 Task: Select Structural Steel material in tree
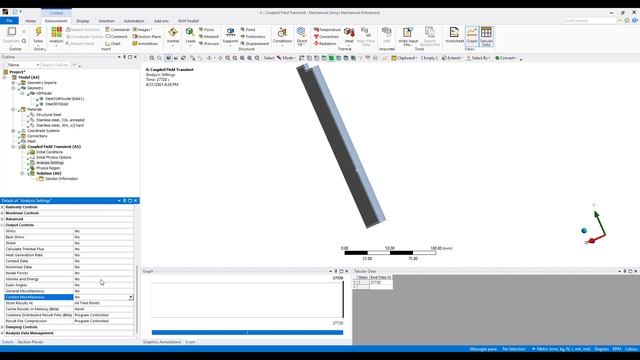point(48,115)
